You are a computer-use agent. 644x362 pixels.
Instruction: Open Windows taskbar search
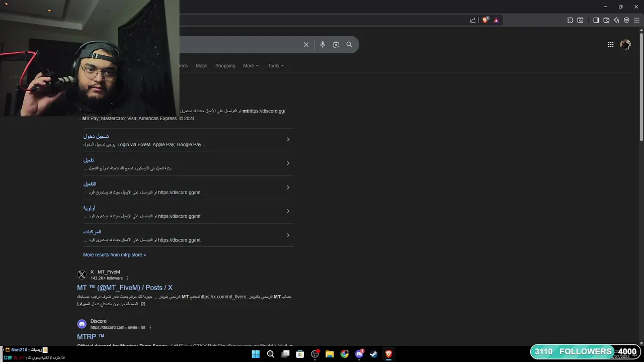point(271,354)
